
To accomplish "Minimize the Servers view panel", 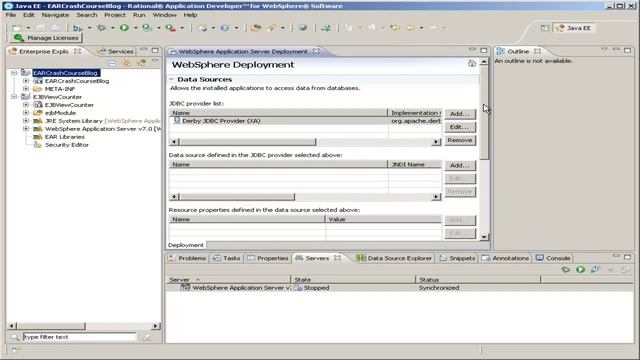I will coord(616,256).
